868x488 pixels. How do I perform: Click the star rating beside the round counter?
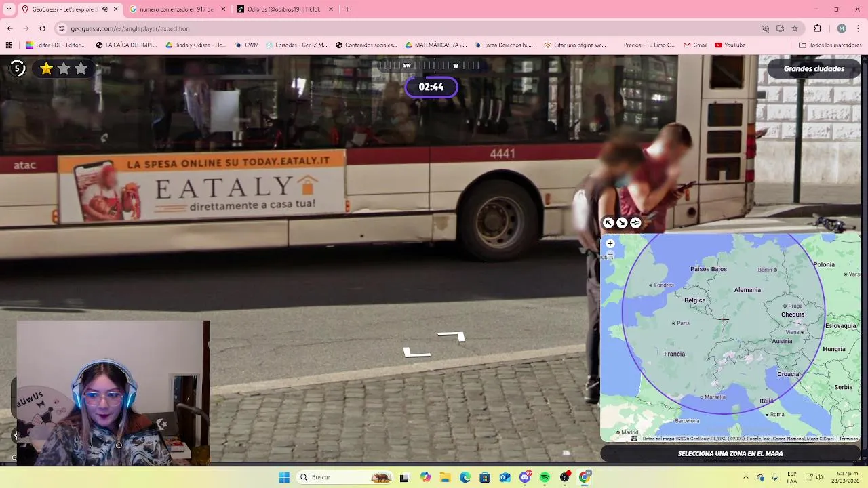64,68
